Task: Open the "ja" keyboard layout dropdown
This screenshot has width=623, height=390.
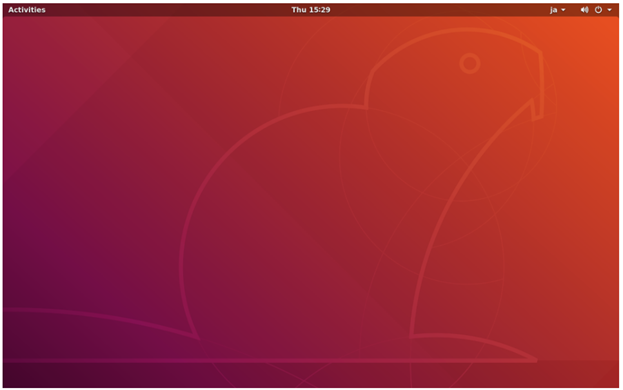Action: tap(557, 10)
